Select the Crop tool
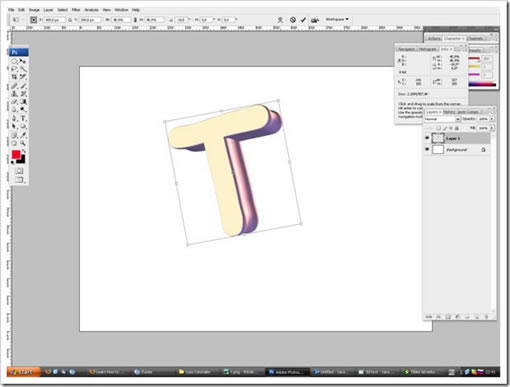The height and width of the screenshot is (387, 510). pos(14,77)
